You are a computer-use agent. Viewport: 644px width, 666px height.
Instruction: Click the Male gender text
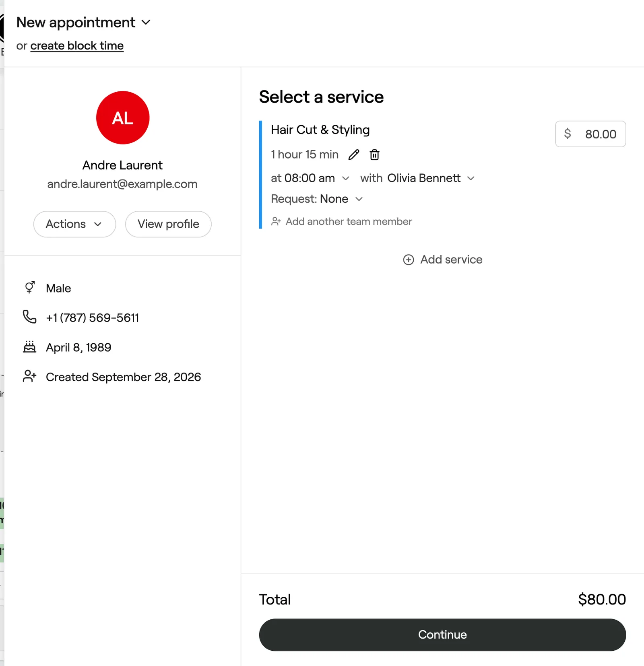[x=58, y=288]
